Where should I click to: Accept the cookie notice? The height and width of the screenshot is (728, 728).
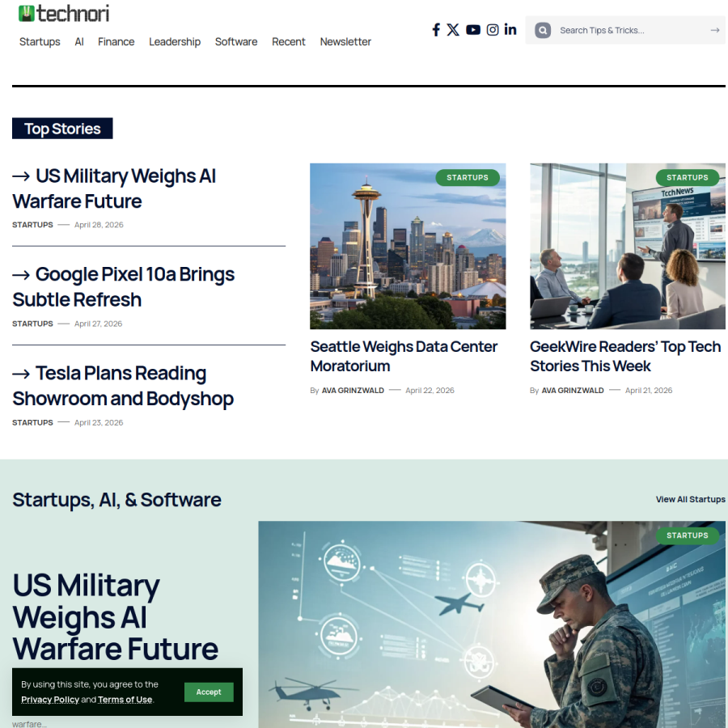(x=209, y=692)
